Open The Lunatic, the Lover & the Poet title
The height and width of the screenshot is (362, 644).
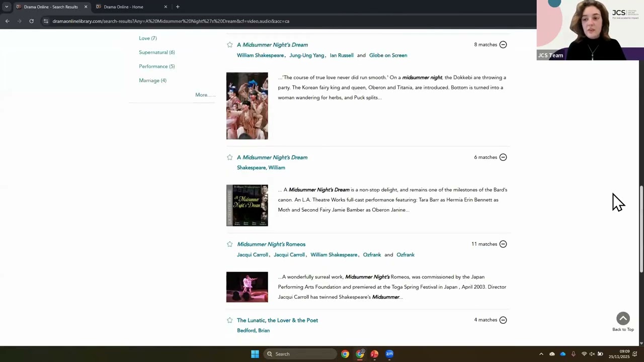(277, 320)
